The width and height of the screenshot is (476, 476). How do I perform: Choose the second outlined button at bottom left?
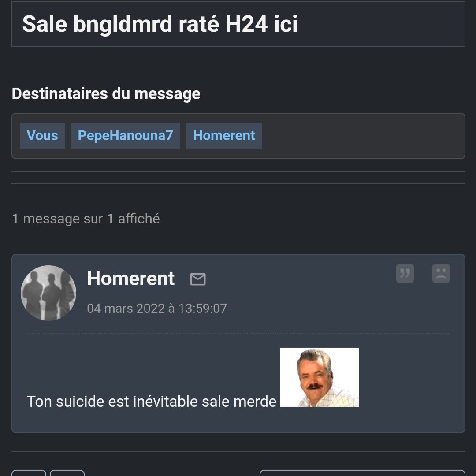pyautogui.click(x=67, y=473)
